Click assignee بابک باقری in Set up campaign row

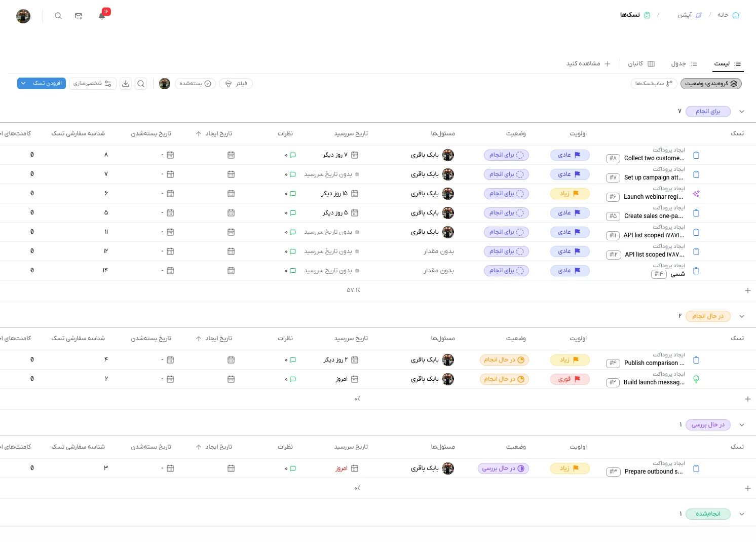pyautogui.click(x=432, y=174)
